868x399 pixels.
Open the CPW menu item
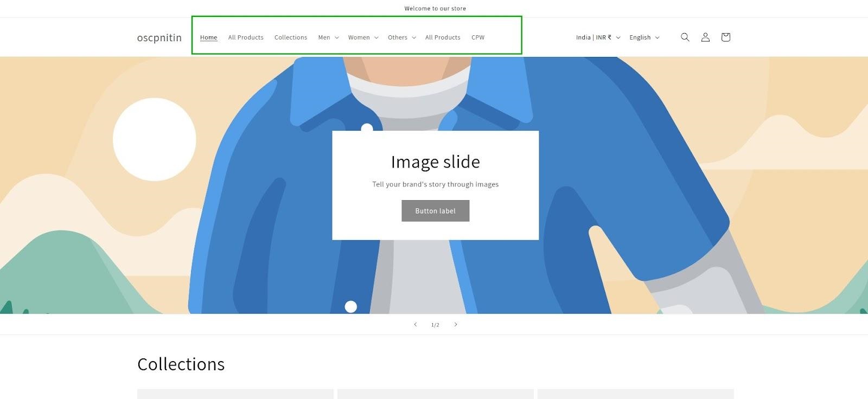tap(478, 37)
